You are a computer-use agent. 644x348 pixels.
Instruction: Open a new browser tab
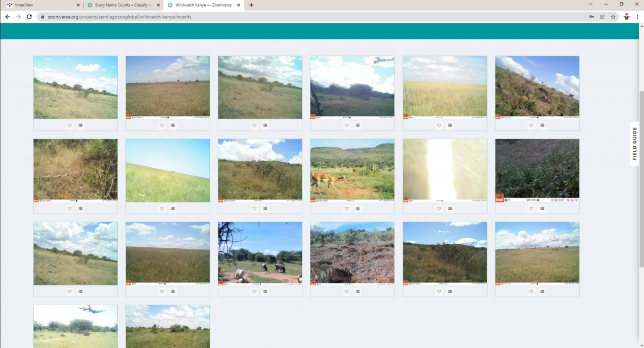(251, 5)
